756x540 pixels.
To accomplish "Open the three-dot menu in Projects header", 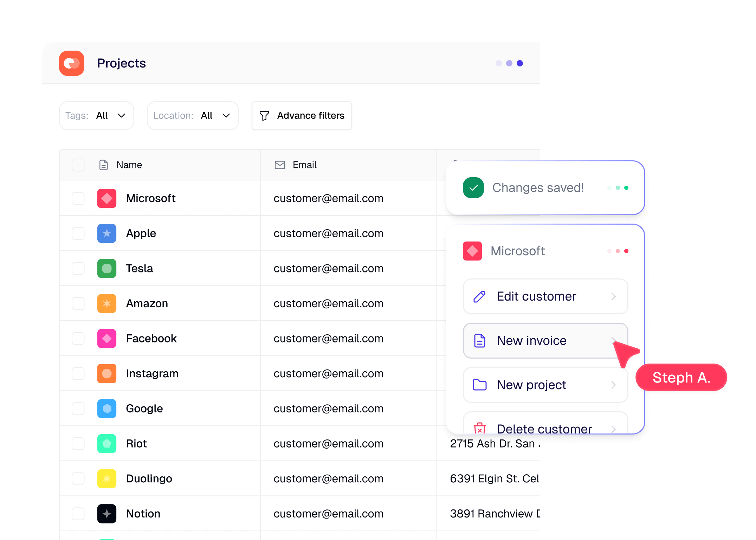I will [x=509, y=63].
